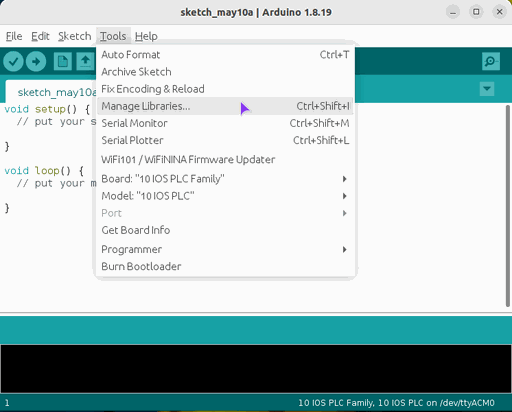
Task: Open the Edit menu
Action: pyautogui.click(x=40, y=36)
